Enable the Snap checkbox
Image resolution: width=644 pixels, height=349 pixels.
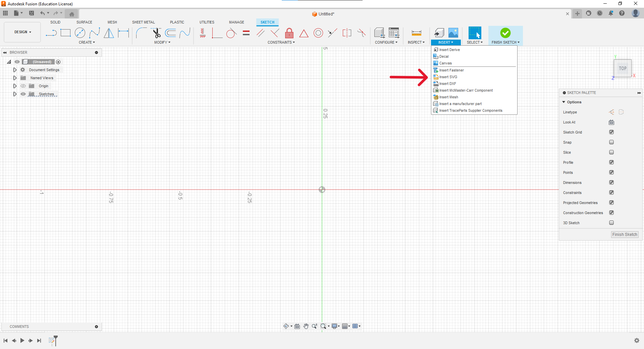coord(611,142)
